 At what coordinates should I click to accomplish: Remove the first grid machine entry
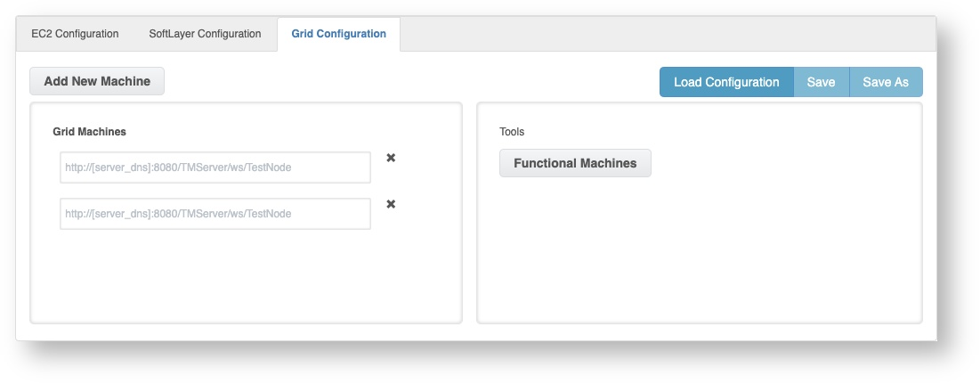391,158
